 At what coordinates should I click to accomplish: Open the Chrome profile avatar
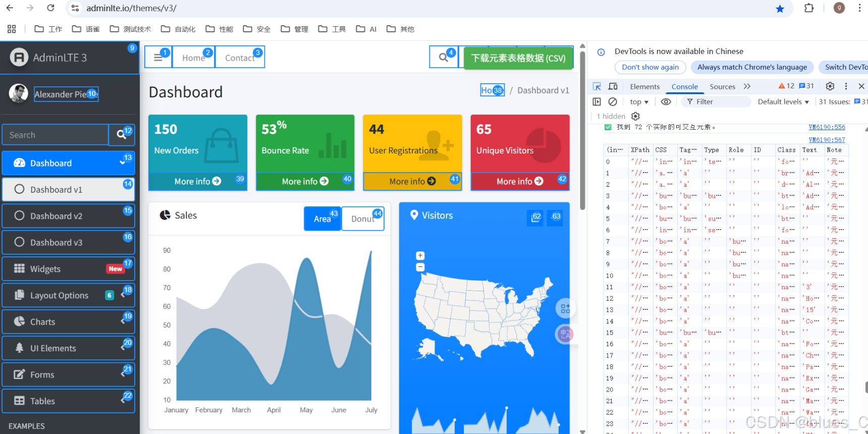[x=839, y=8]
